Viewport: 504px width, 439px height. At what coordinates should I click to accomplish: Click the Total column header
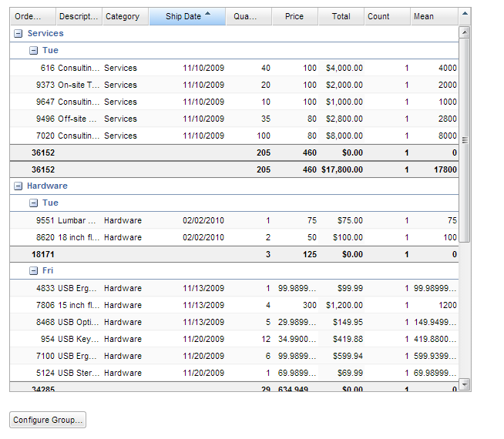pyautogui.click(x=341, y=17)
